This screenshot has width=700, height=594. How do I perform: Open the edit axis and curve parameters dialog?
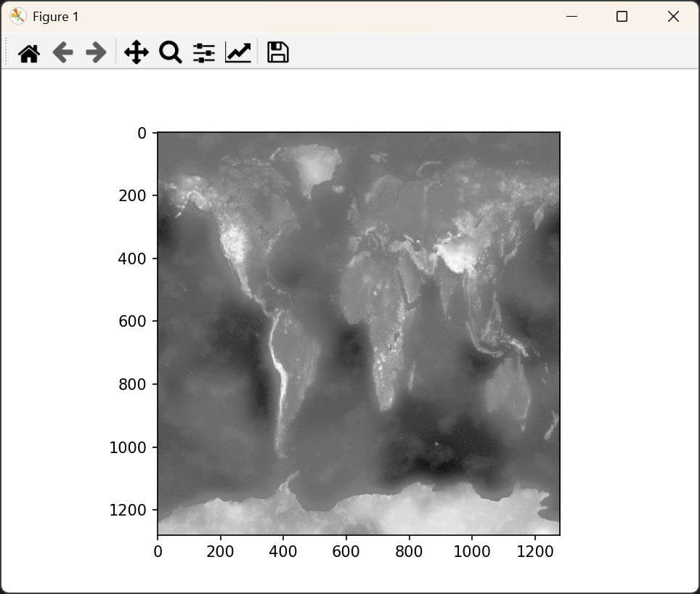point(238,52)
